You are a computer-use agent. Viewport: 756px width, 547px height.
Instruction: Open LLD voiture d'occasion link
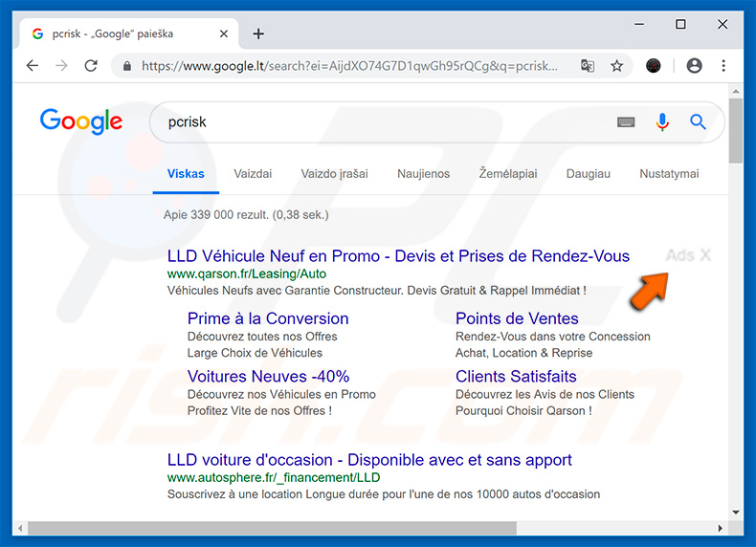(x=369, y=460)
